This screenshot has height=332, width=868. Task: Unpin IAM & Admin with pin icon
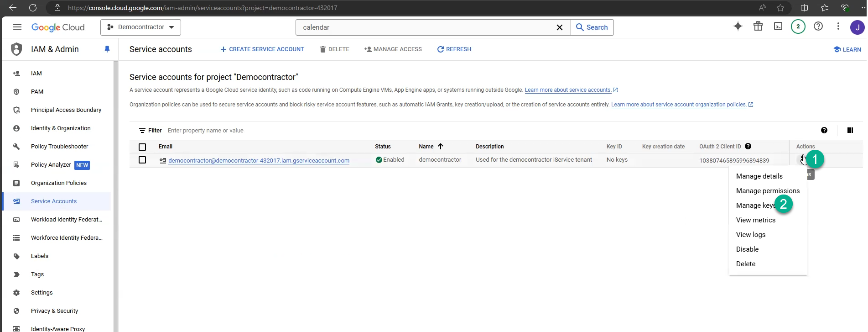click(x=107, y=49)
